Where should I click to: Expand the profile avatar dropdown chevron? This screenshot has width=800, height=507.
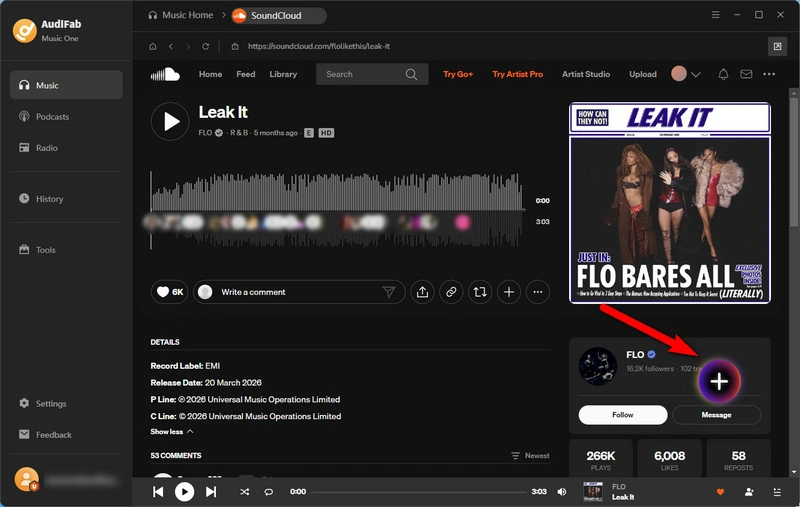point(695,74)
